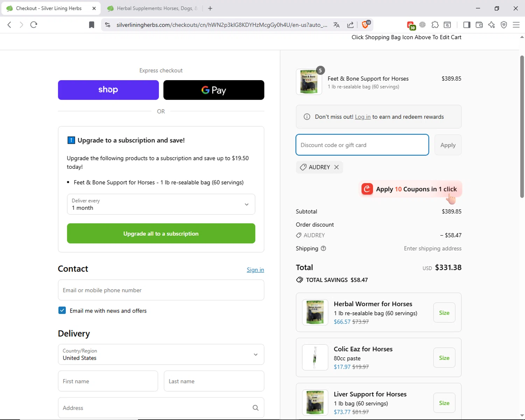Open the browser main menu hamburger
Image resolution: width=525 pixels, height=420 pixels.
click(x=516, y=24)
